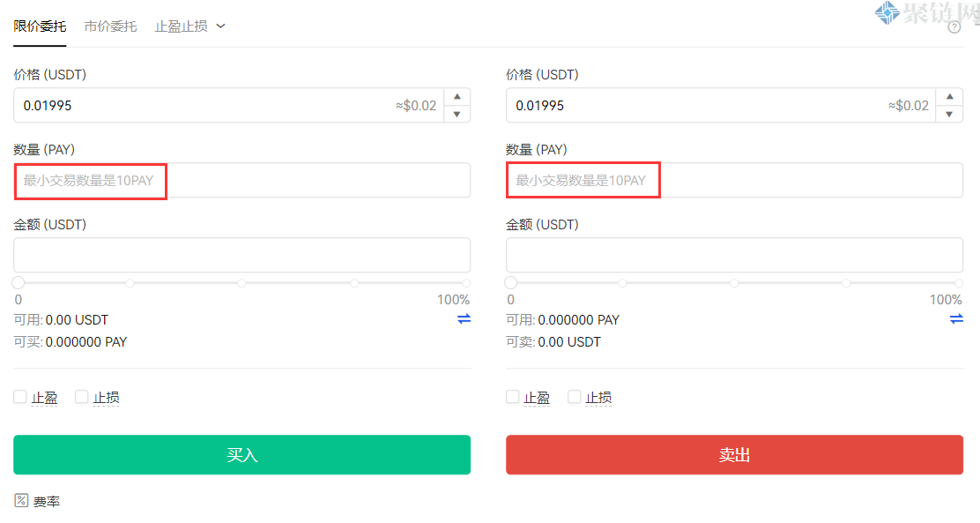This screenshot has height=523, width=980.
Task: Increase sell price with up arrow
Action: click(x=950, y=96)
